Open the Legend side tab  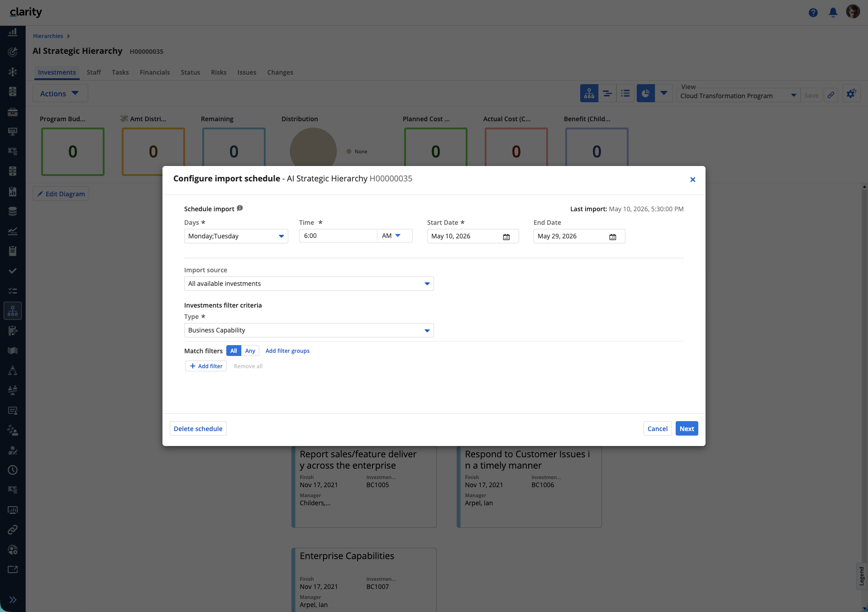862,576
